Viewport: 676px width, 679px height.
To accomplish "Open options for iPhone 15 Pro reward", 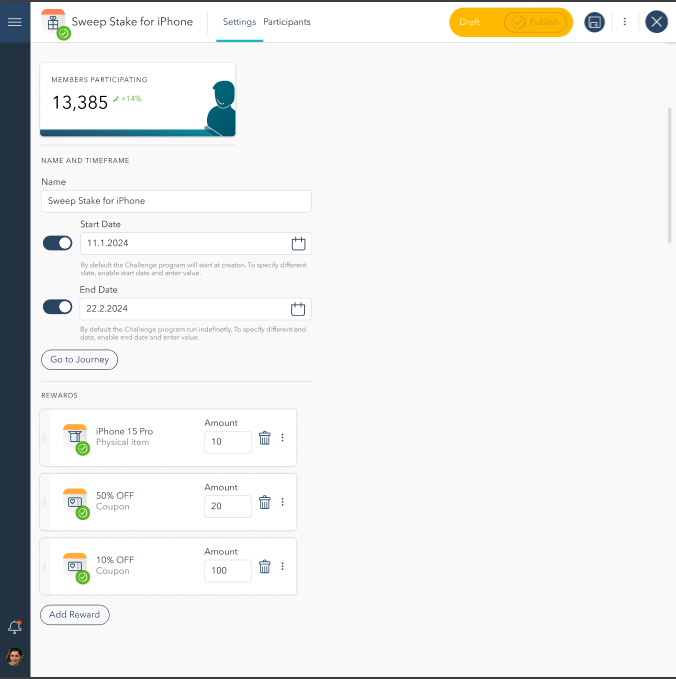I will [x=282, y=438].
